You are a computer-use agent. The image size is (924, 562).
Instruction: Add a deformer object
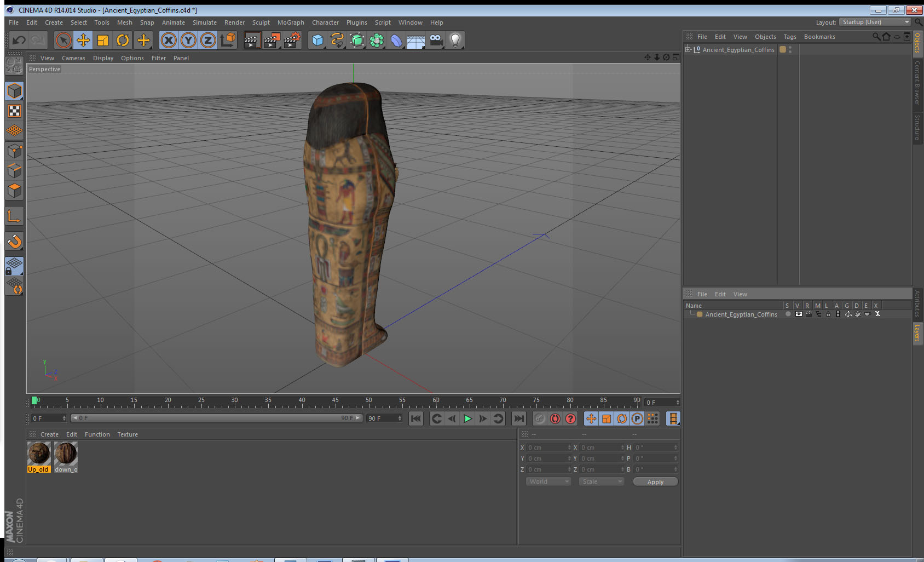point(396,40)
